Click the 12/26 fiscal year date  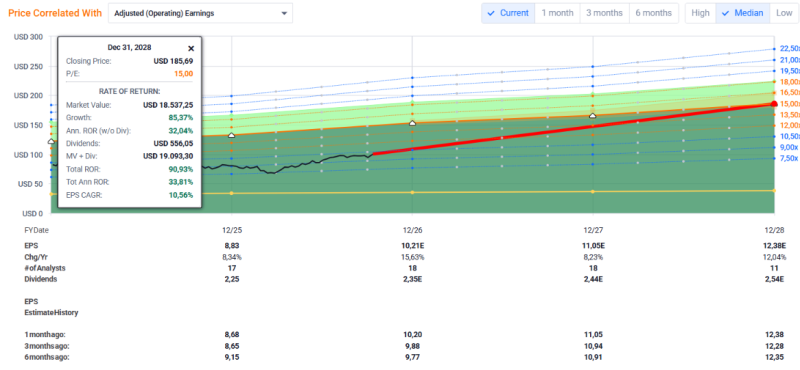point(412,230)
